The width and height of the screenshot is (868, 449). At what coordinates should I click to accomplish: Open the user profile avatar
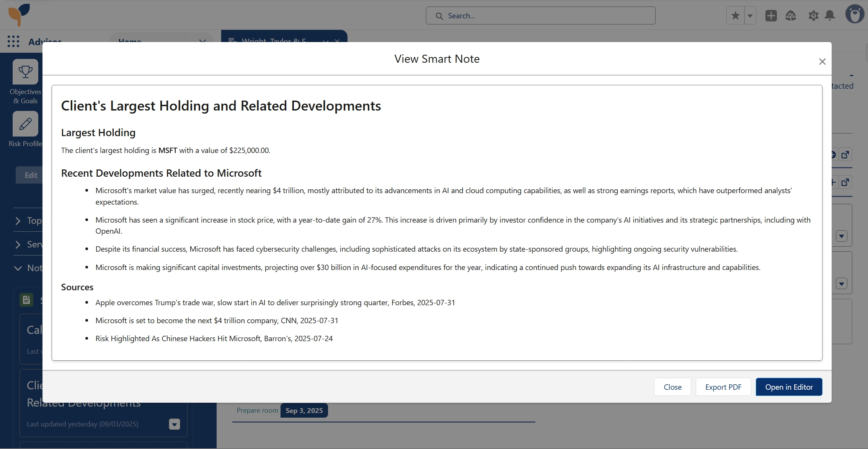click(x=855, y=15)
